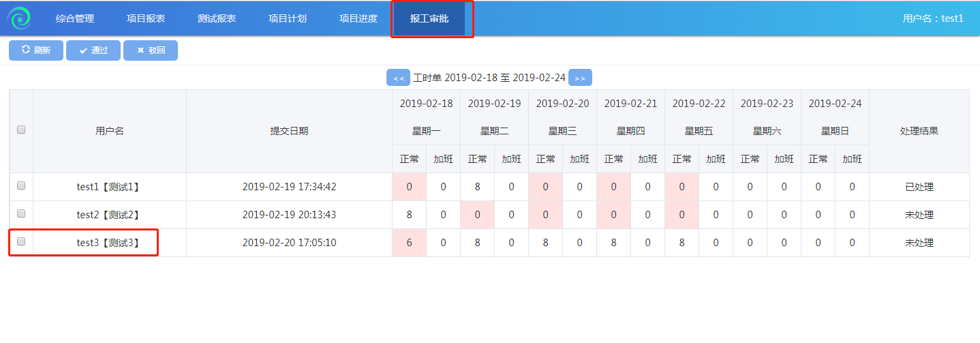Viewport: 980px width, 343px height.
Task: Toggle the select-all checkbox in table header
Action: coord(21,130)
